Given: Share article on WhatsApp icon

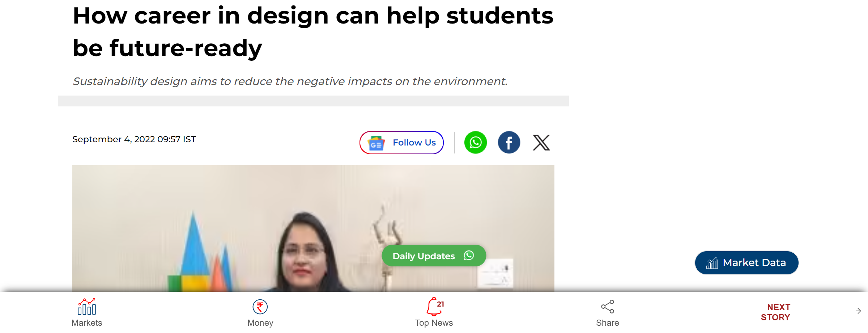Looking at the screenshot, I should (x=475, y=142).
